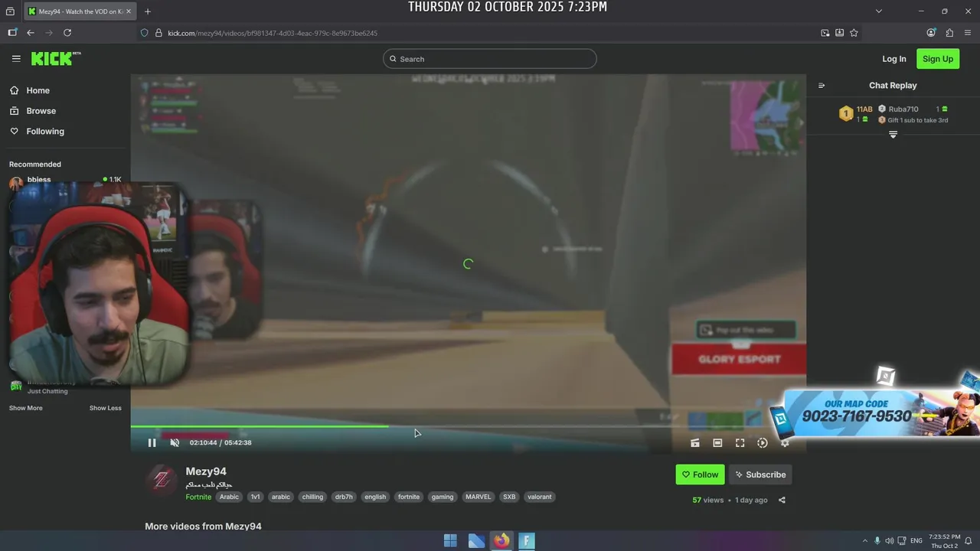Select the valorant tag
The height and width of the screenshot is (551, 980).
pyautogui.click(x=539, y=497)
